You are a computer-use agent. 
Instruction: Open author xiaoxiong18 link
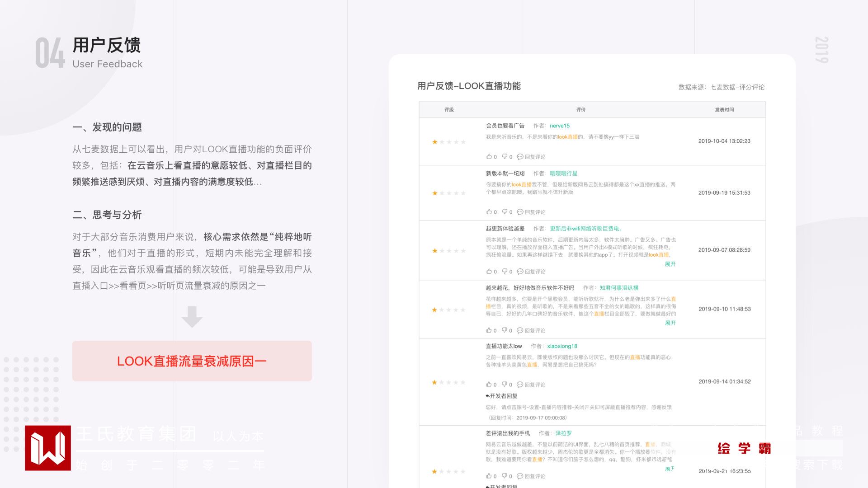562,346
